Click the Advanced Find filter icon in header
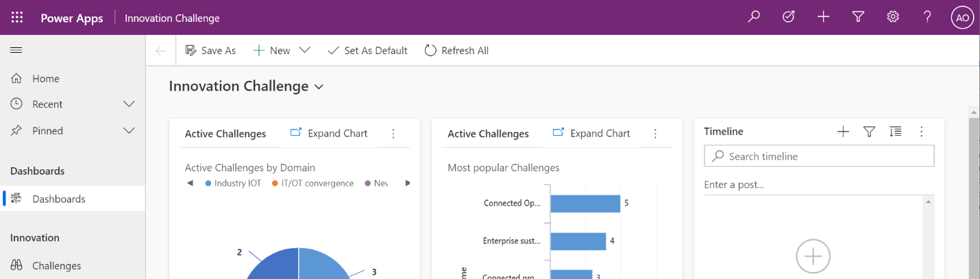Image resolution: width=980 pixels, height=279 pixels. (x=858, y=17)
